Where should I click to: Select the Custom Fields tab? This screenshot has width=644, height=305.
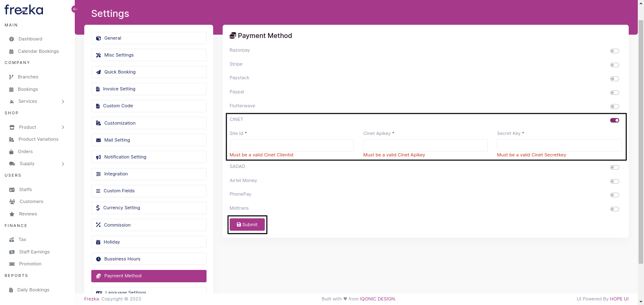pos(149,191)
